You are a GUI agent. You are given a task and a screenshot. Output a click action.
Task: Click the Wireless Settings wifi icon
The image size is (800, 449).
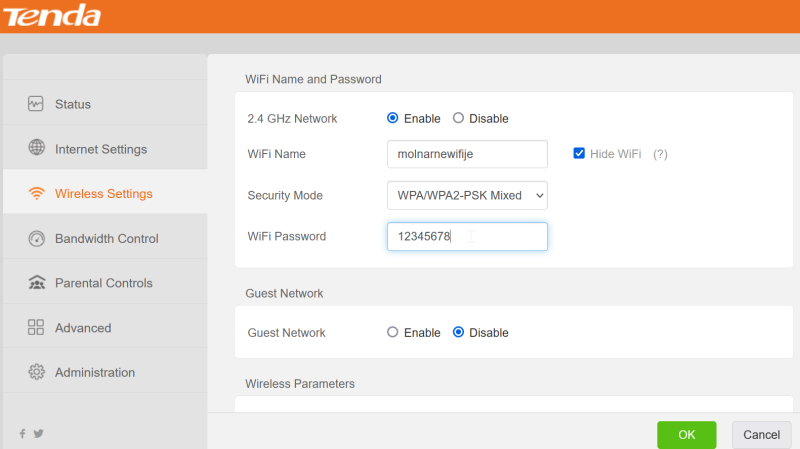click(36, 193)
